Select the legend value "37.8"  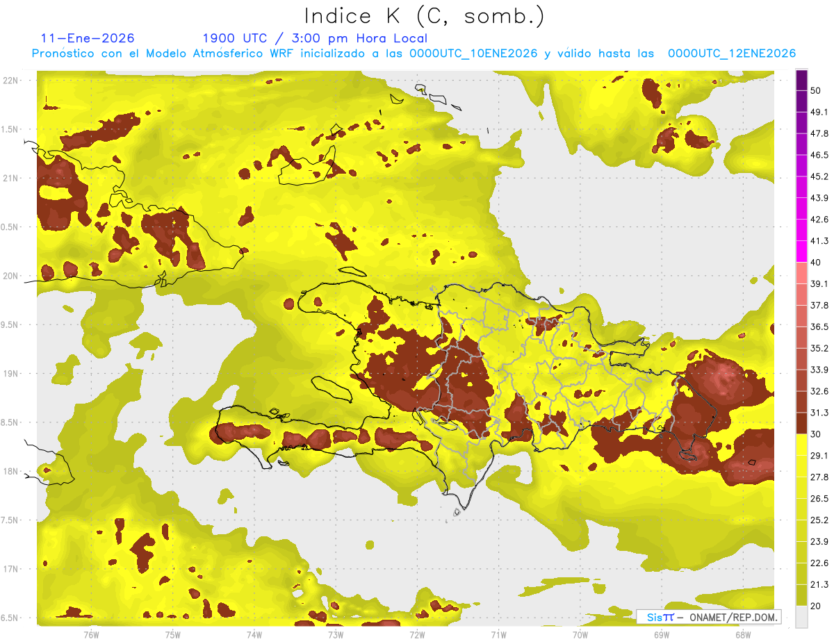819,305
